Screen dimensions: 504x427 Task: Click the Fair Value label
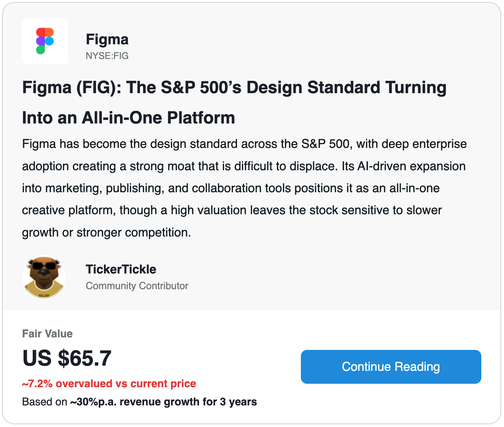pos(47,334)
